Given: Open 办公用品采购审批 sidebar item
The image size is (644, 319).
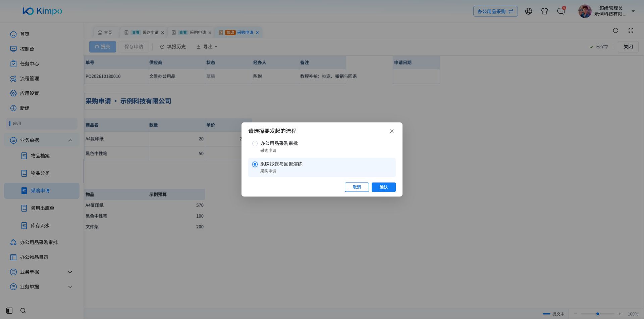Looking at the screenshot, I should (x=42, y=242).
